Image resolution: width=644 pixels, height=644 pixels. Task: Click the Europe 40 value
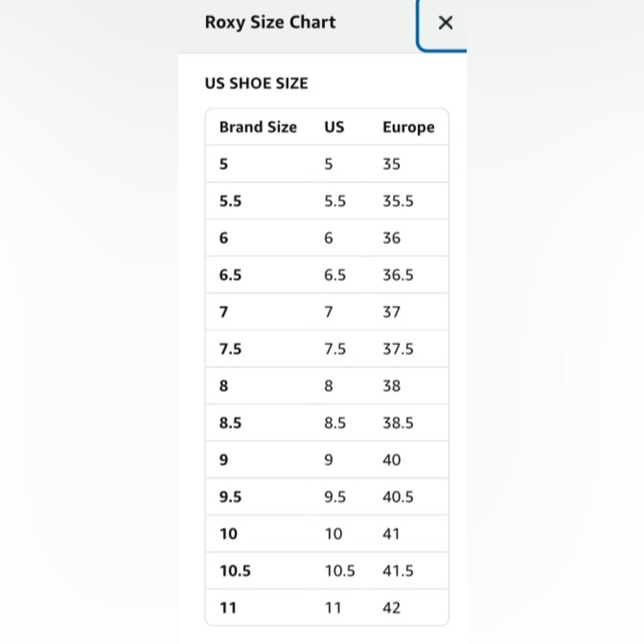pyautogui.click(x=392, y=460)
